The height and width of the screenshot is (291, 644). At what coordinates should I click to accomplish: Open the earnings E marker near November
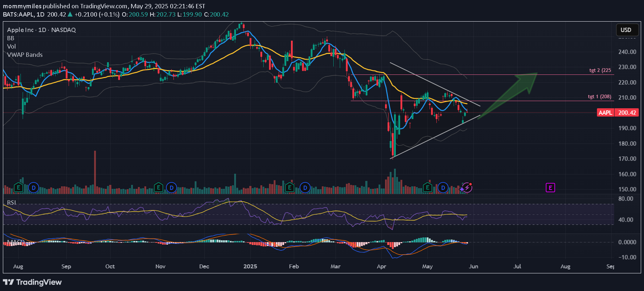[x=158, y=187]
